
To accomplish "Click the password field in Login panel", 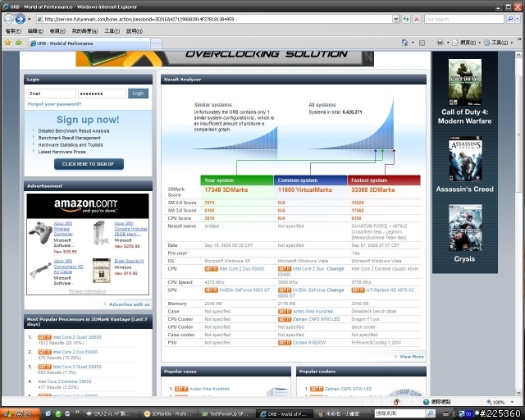I will coord(102,94).
